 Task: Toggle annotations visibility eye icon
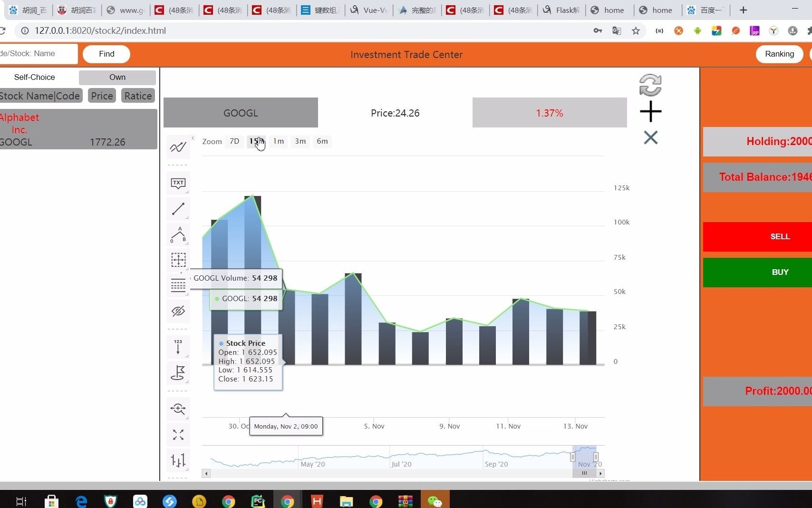(x=178, y=311)
